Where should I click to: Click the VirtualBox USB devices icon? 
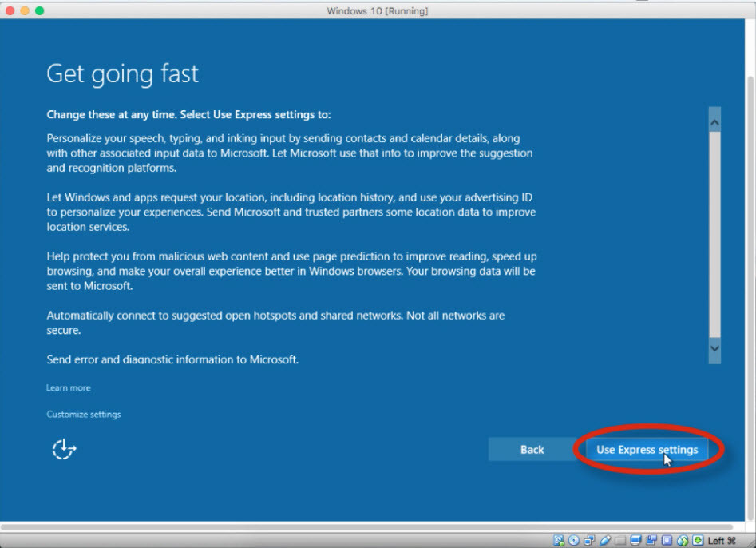pos(605,540)
